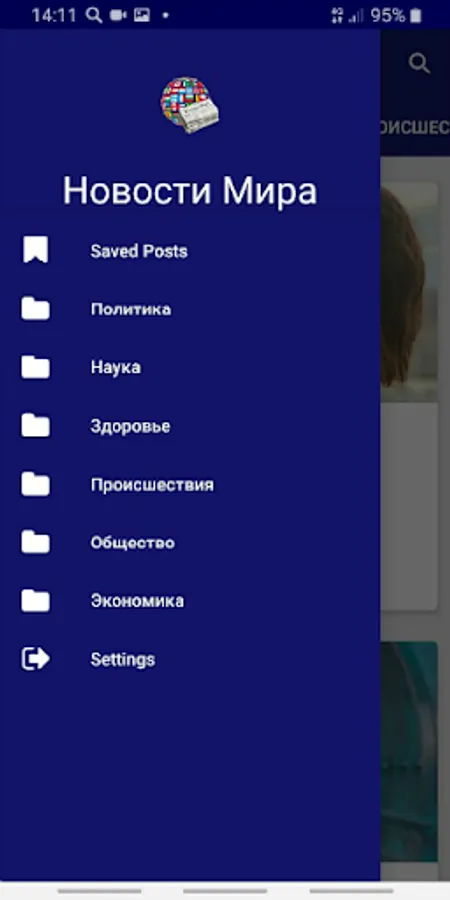Open Settings from the drawer
The image size is (450, 900).
click(190, 660)
